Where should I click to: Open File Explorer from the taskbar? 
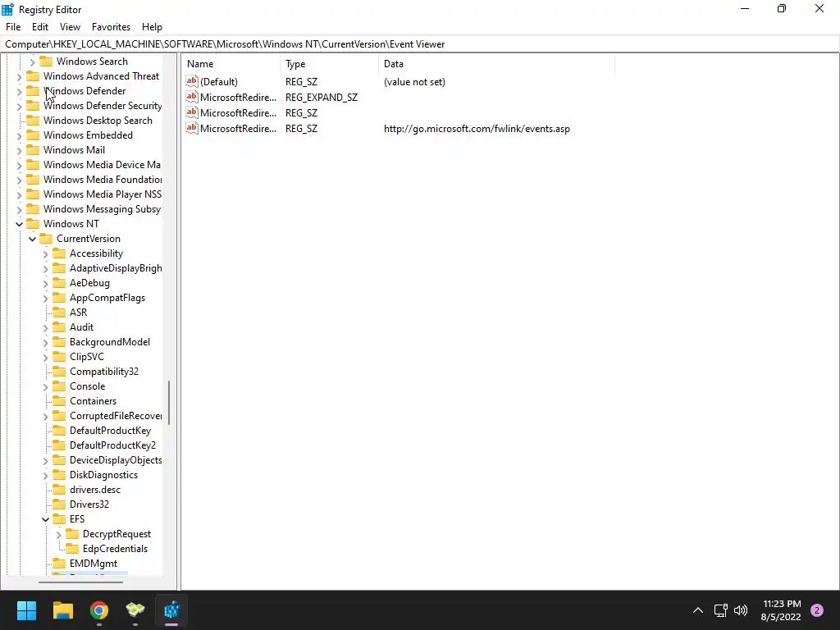63,609
